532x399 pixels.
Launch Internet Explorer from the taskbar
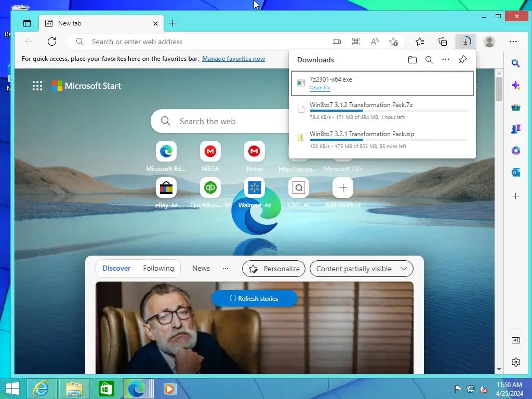[x=41, y=389]
